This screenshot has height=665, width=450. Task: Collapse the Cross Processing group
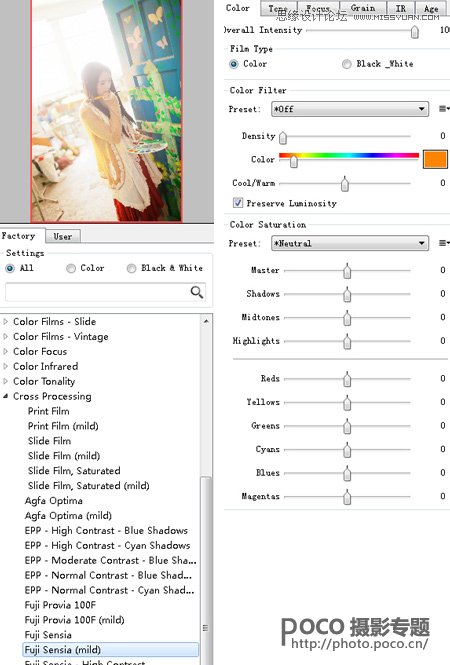[6, 396]
